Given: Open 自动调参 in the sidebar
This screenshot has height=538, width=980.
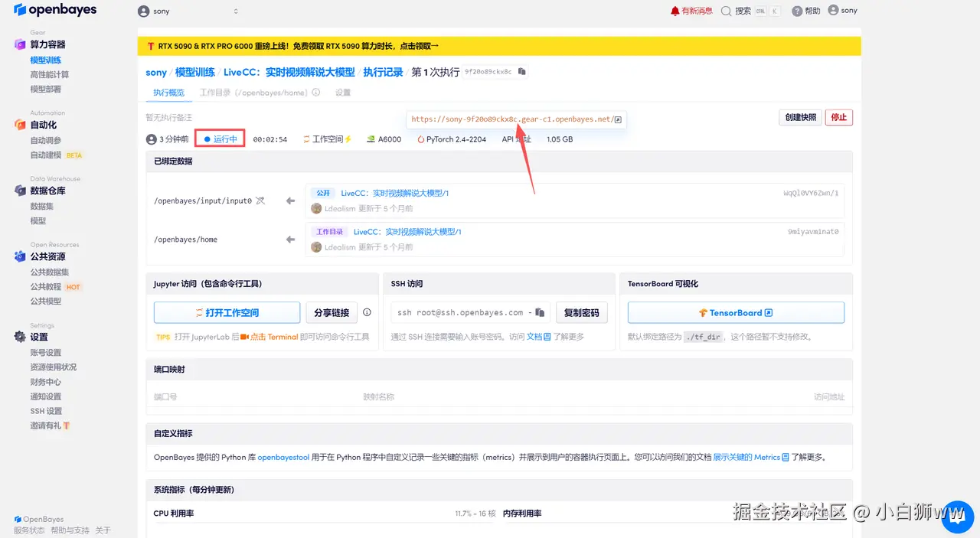Looking at the screenshot, I should 46,140.
